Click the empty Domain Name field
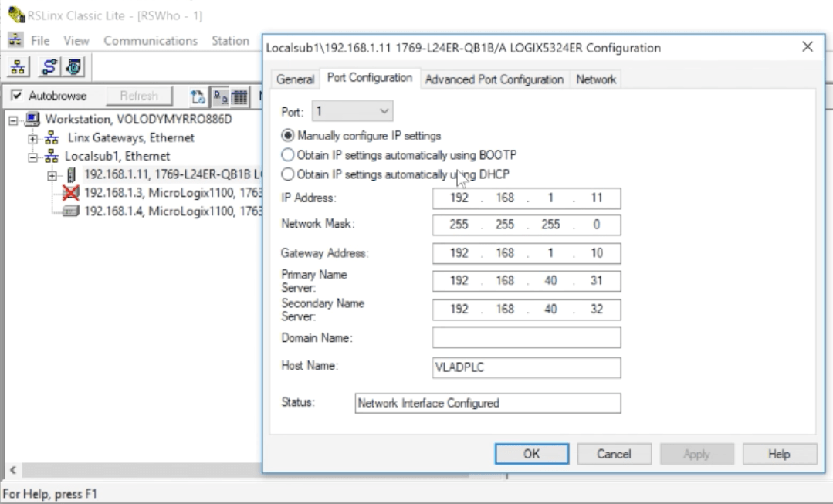Image resolution: width=833 pixels, height=504 pixels. pyautogui.click(x=527, y=338)
